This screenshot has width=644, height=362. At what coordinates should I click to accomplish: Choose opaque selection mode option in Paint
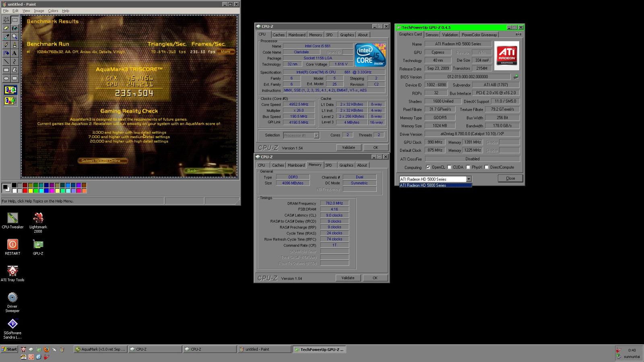coord(10,90)
